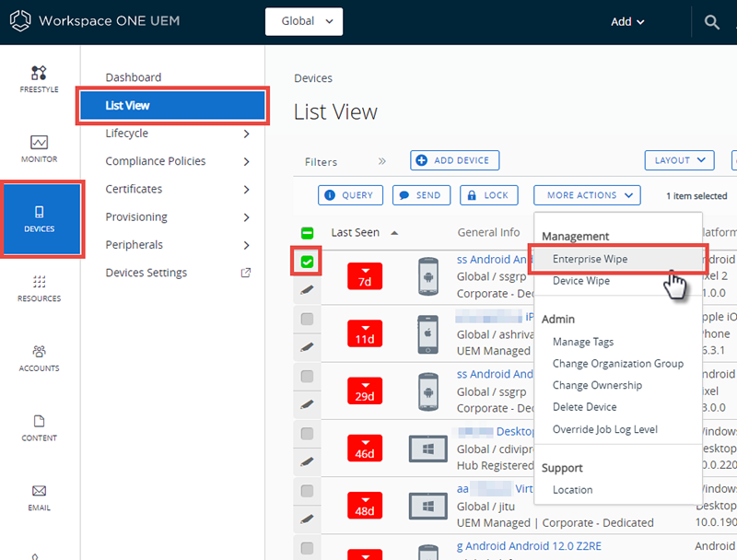Click the Workspace ONE UEM logo icon

(x=20, y=21)
